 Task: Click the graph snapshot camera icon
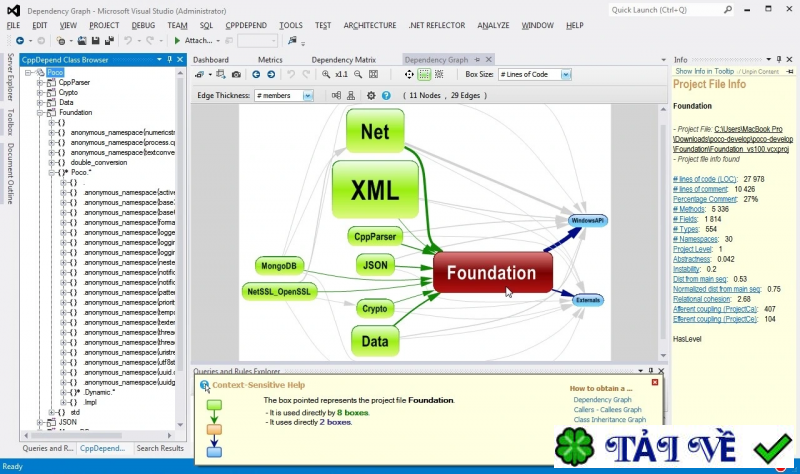click(236, 74)
